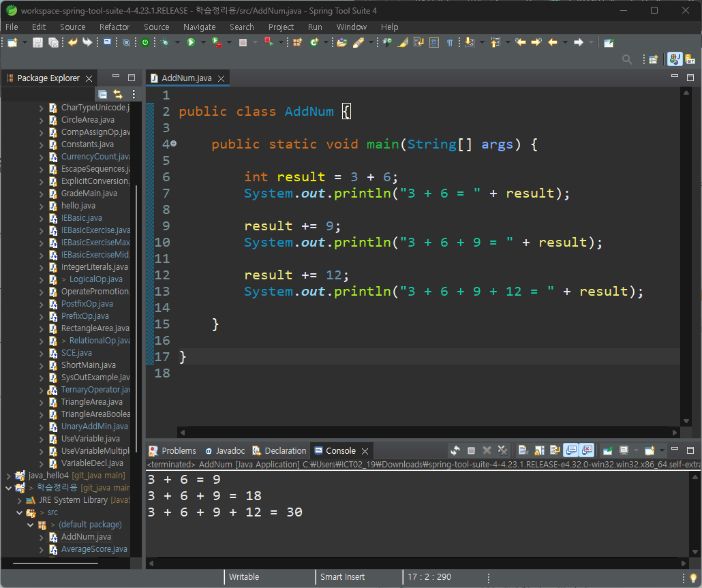Toggle Show Whitespace Characters pilcrow icon
702x588 pixels.
point(450,42)
